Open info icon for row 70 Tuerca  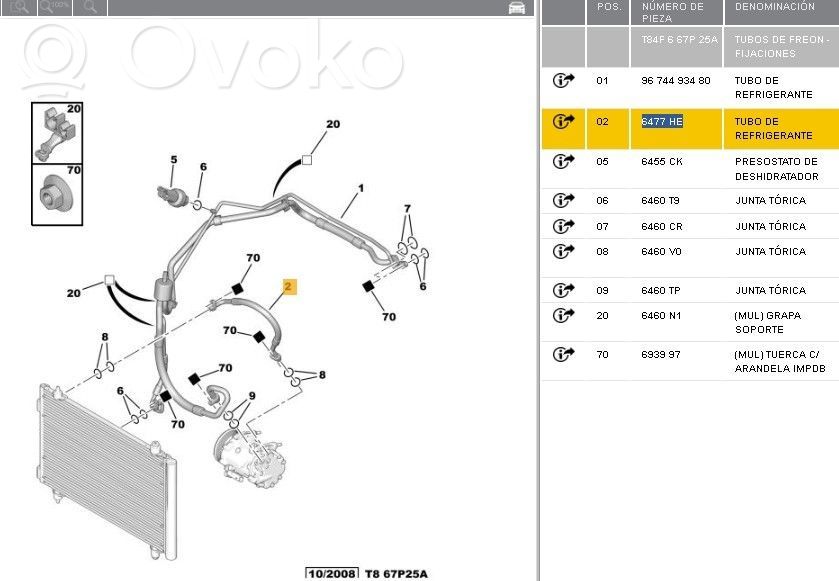click(563, 354)
